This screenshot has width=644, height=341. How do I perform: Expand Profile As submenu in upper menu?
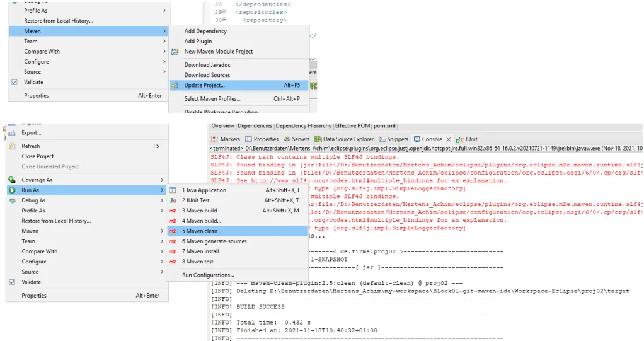(164, 10)
